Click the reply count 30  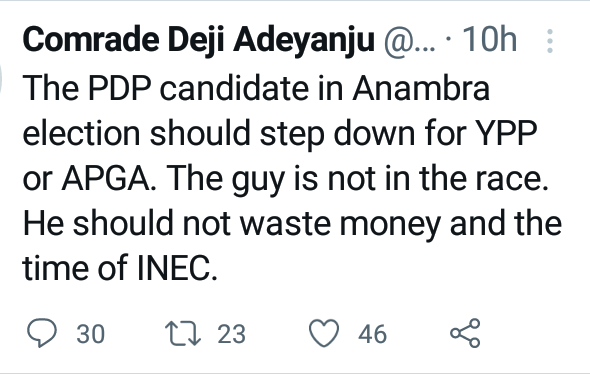click(90, 334)
